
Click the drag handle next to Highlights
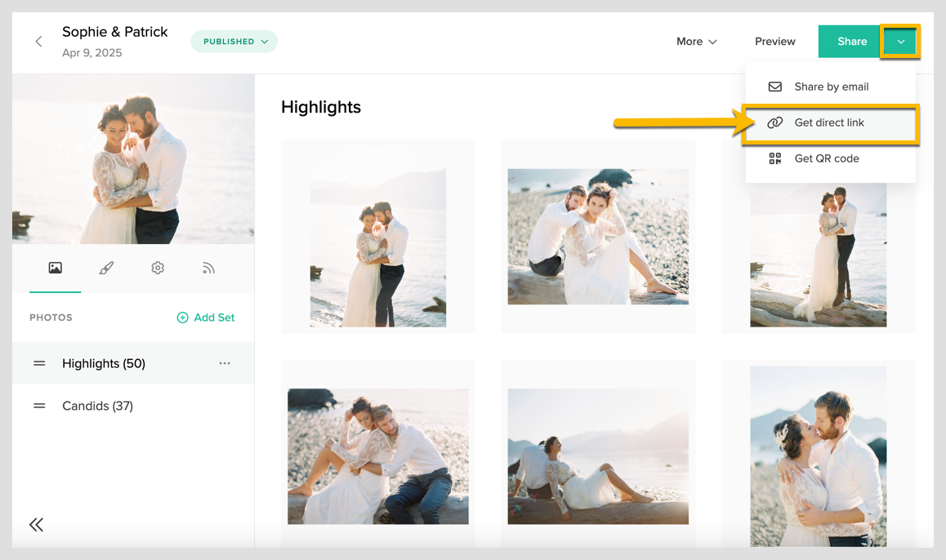point(39,363)
